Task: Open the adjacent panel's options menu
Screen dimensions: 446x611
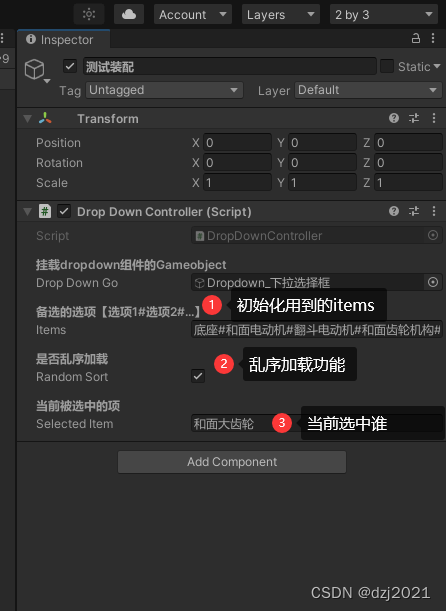Action: click(x=2, y=38)
